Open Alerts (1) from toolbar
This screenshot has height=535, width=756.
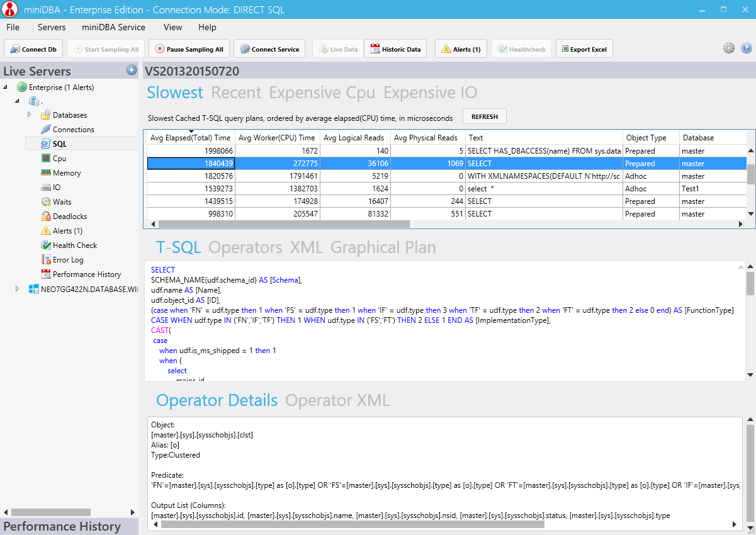[461, 49]
